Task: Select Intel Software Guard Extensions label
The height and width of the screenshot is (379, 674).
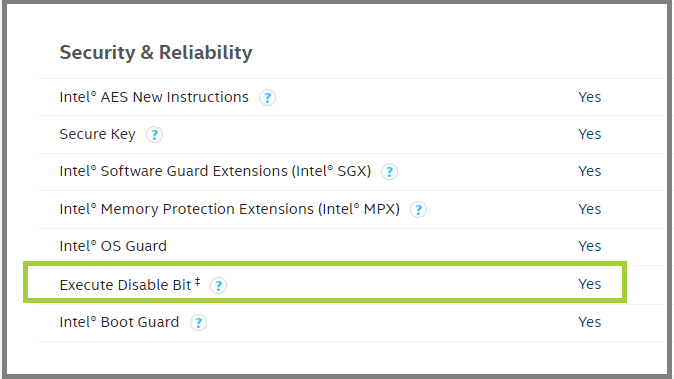Action: pos(215,171)
